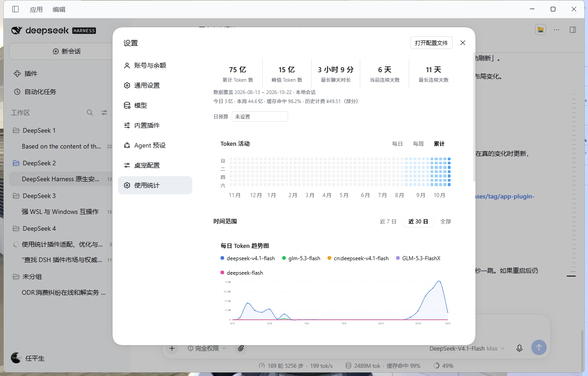
Task: Close the 设置 dialog
Action: (463, 43)
